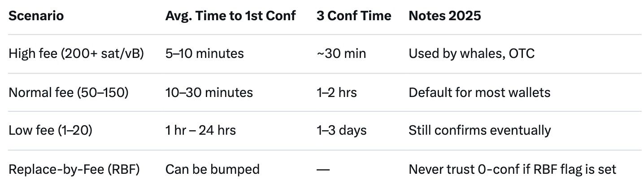Select the 1–2 hrs cell
The height and width of the screenshot is (194, 644).
(337, 93)
